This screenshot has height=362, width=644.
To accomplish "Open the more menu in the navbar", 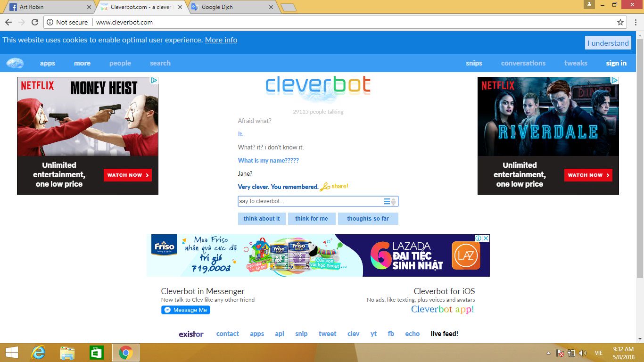I will tap(82, 63).
